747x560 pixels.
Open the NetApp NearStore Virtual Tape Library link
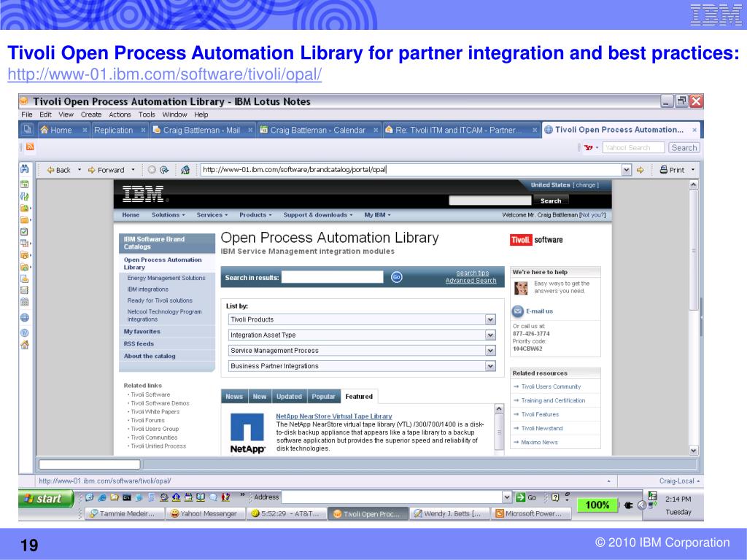tap(334, 416)
